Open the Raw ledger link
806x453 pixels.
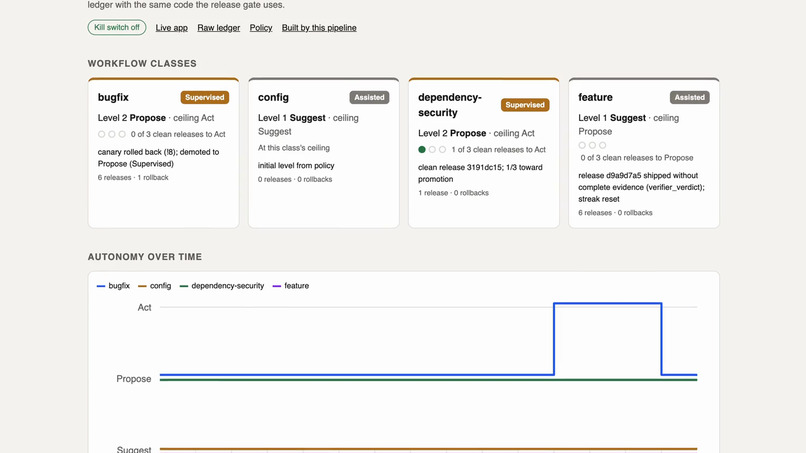[x=218, y=28]
